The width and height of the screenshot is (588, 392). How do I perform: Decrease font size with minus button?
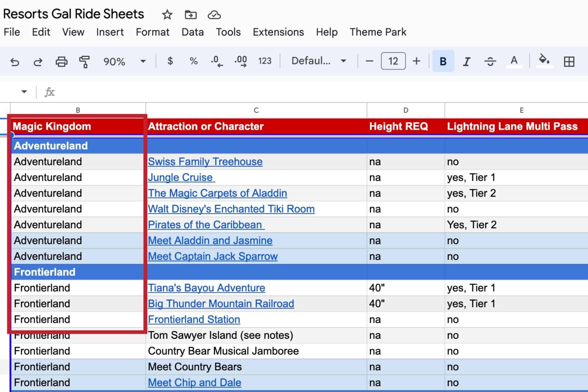(369, 61)
